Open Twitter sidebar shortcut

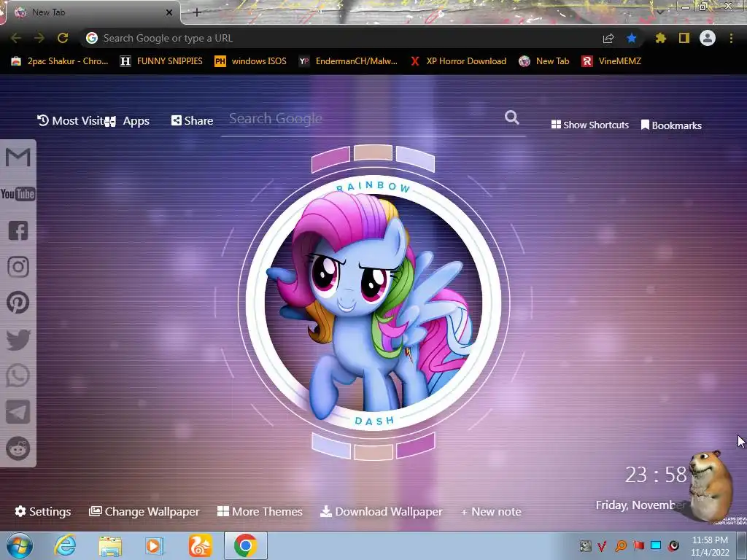[x=18, y=340]
